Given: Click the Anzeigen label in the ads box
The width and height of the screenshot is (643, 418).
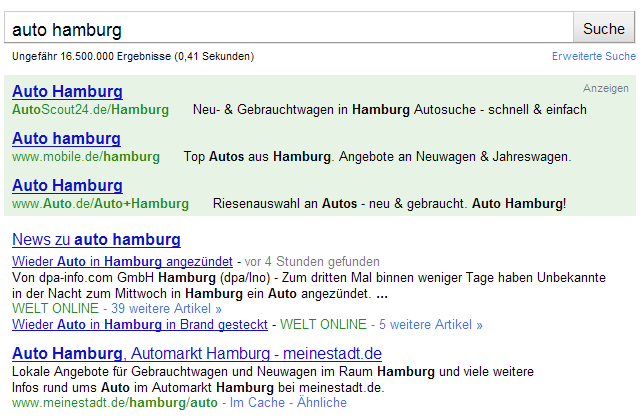Looking at the screenshot, I should coord(606,88).
